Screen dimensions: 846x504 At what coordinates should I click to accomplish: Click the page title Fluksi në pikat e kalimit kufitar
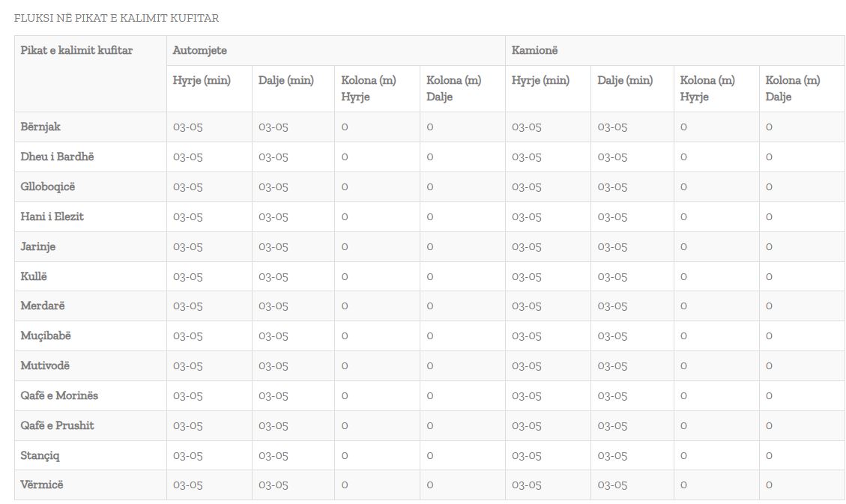(116, 18)
